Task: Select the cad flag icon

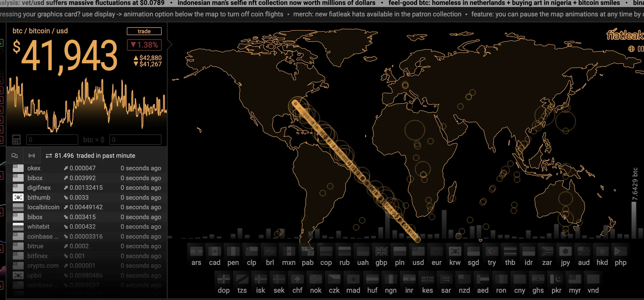Action: [x=214, y=252]
